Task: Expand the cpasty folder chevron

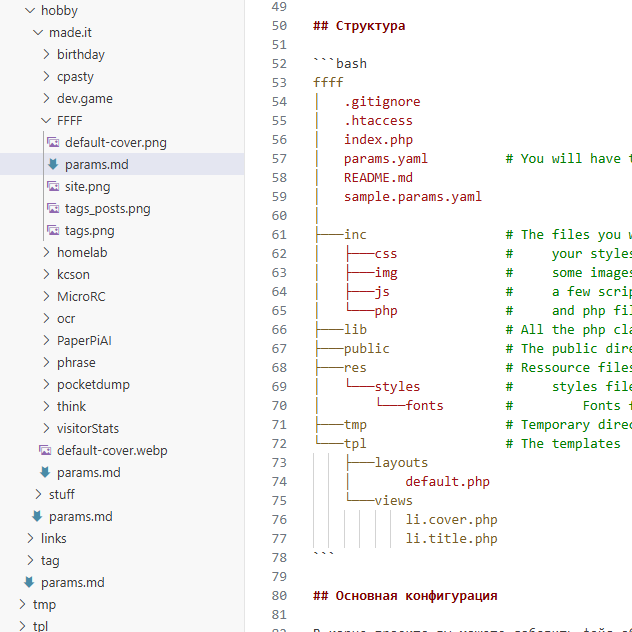Action: point(46,76)
